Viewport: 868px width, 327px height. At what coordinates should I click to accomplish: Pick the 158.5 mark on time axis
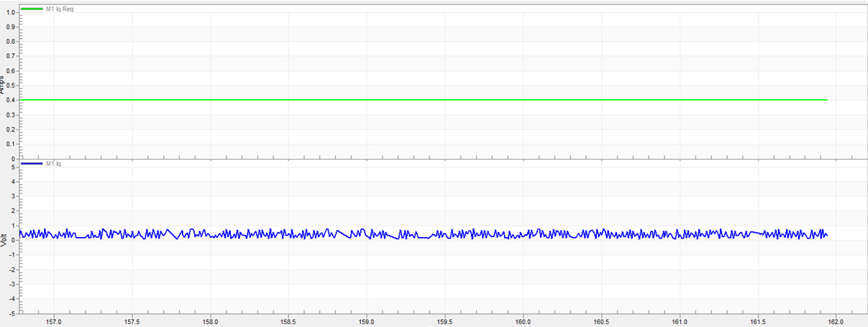[x=288, y=322]
